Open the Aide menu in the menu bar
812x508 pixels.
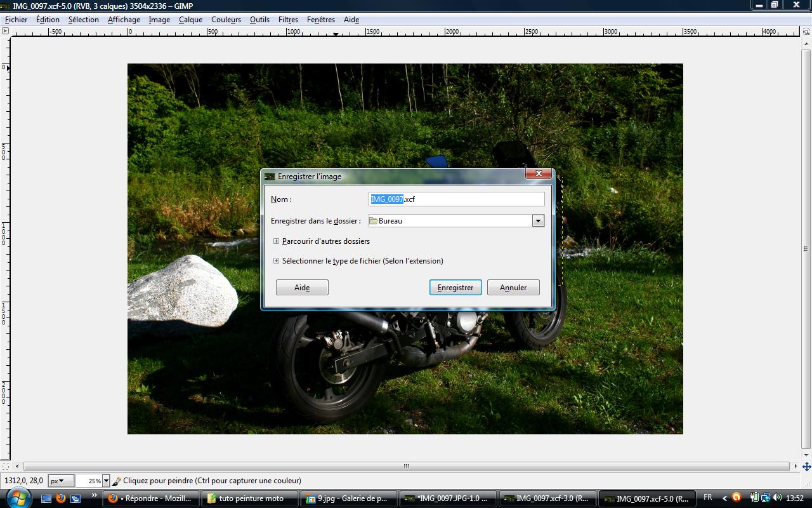[351, 20]
